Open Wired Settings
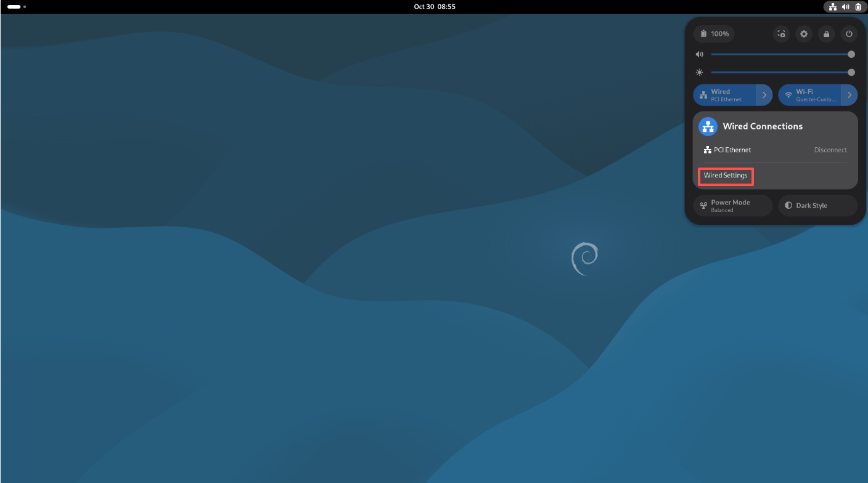Image resolution: width=868 pixels, height=483 pixels. (x=726, y=176)
